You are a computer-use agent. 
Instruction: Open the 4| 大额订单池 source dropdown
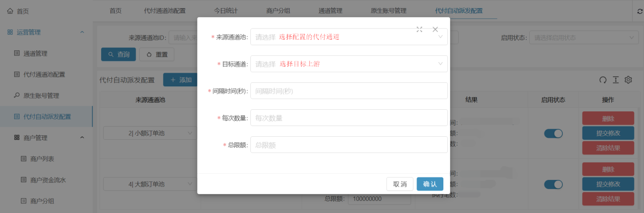(x=150, y=184)
